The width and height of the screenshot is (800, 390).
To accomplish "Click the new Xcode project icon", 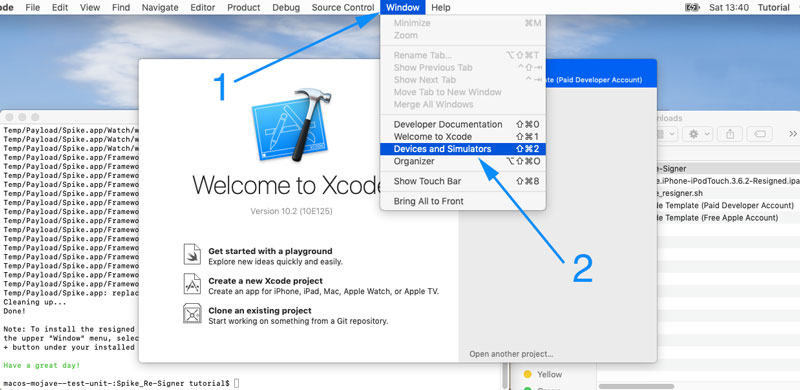I will coord(192,284).
